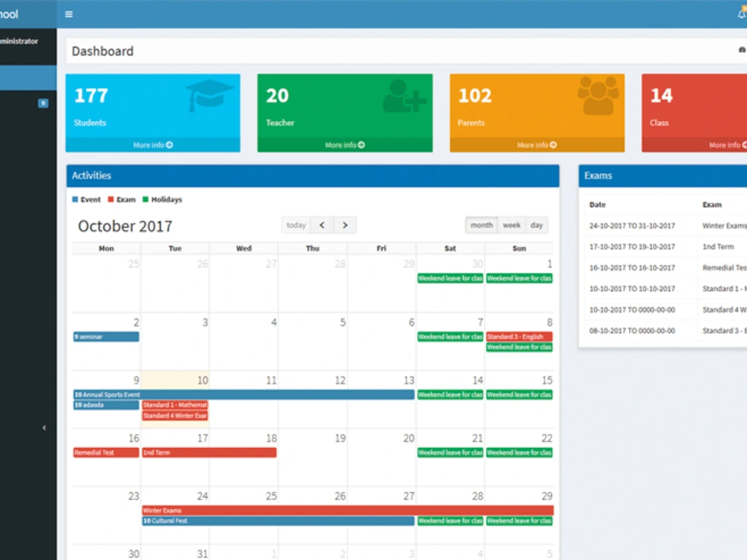Click the October 2017 calendar title
Screen dimensions: 747x560
click(125, 225)
